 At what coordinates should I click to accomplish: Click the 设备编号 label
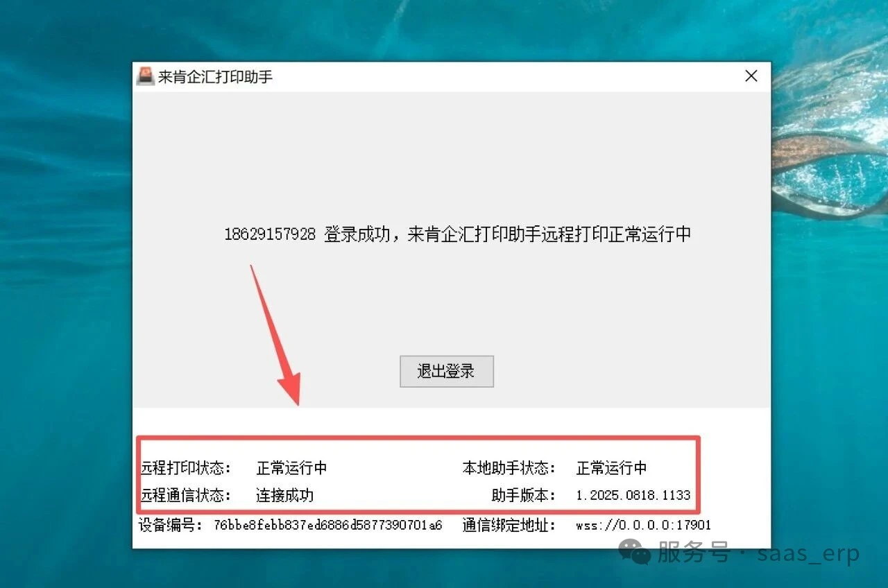click(170, 525)
